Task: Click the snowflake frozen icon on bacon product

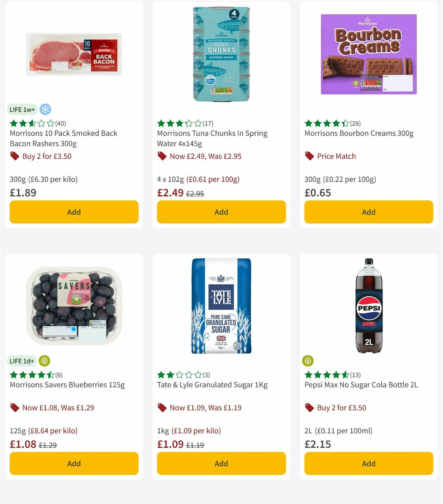Action: (45, 109)
